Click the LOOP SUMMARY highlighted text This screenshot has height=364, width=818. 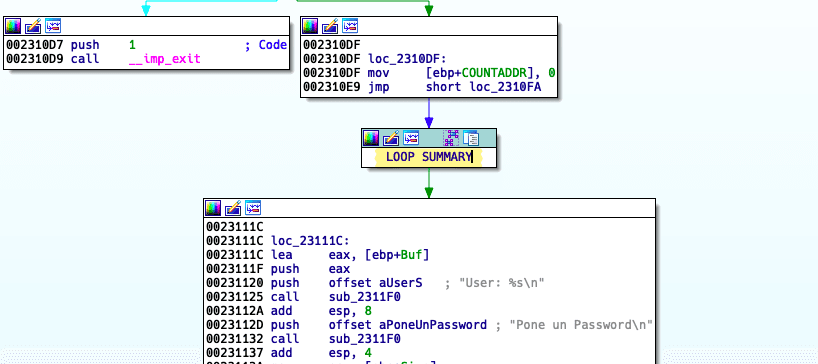(429, 156)
